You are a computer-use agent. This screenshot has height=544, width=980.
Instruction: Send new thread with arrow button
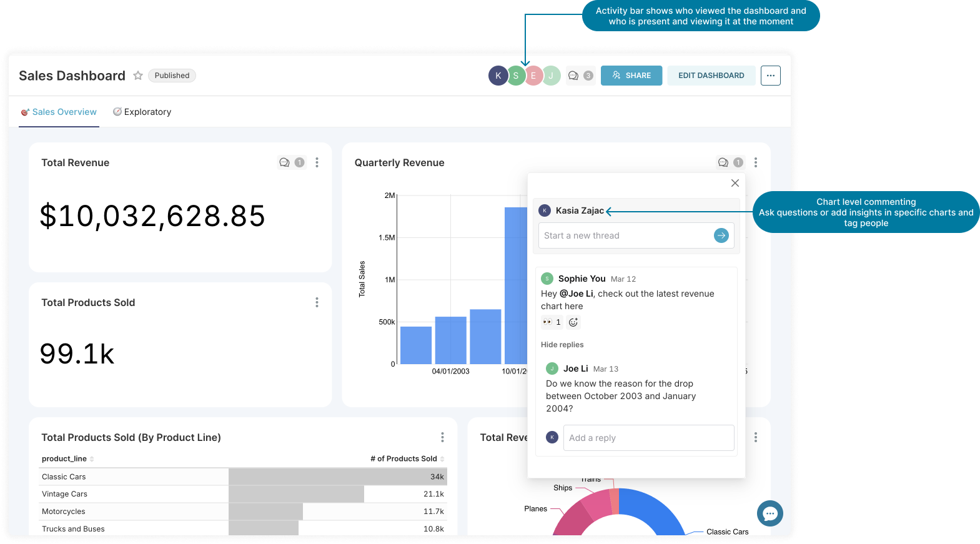721,235
